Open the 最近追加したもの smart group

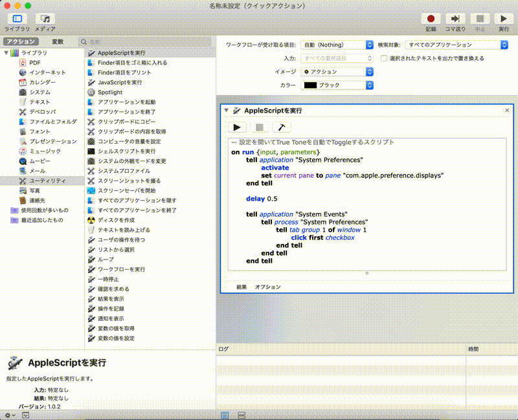coord(42,220)
